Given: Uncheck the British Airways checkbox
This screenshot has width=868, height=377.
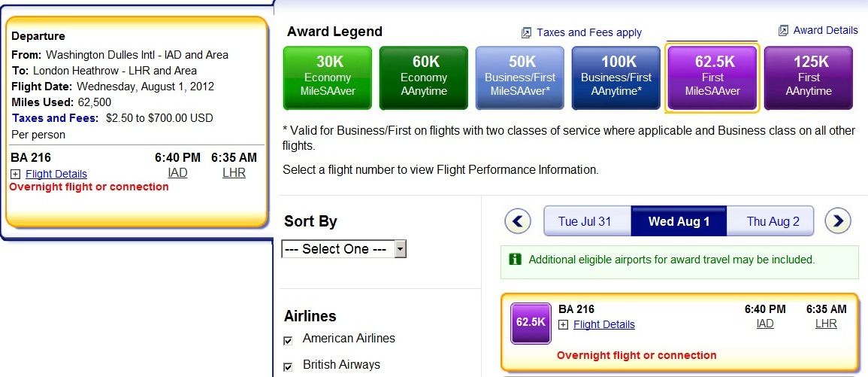Looking at the screenshot, I should point(288,367).
